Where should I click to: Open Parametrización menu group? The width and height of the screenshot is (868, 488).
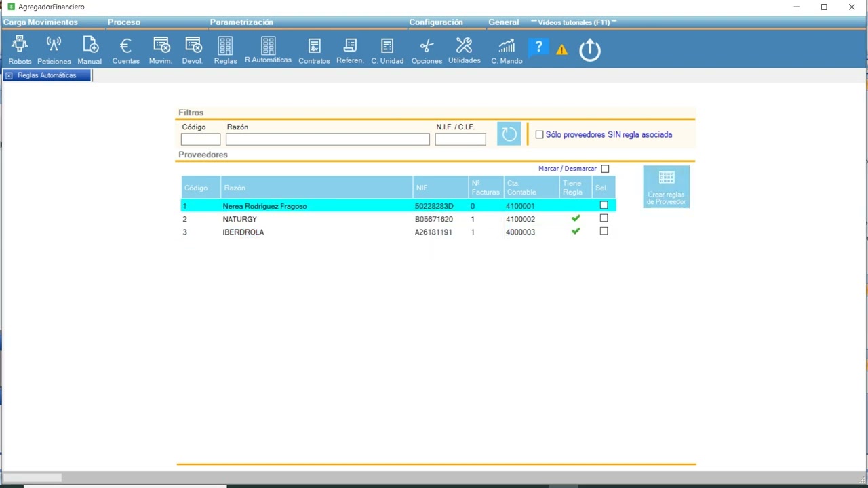point(241,22)
